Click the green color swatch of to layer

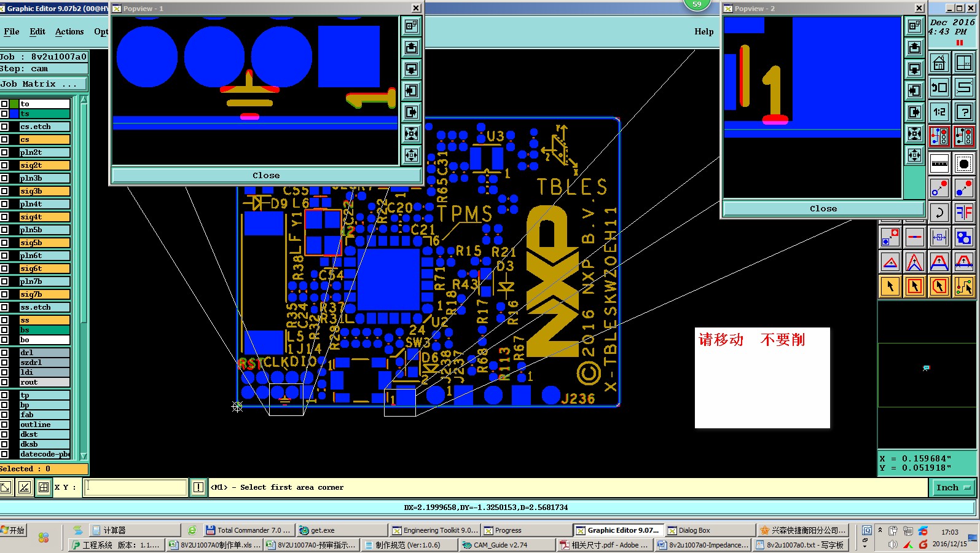tap(14, 104)
